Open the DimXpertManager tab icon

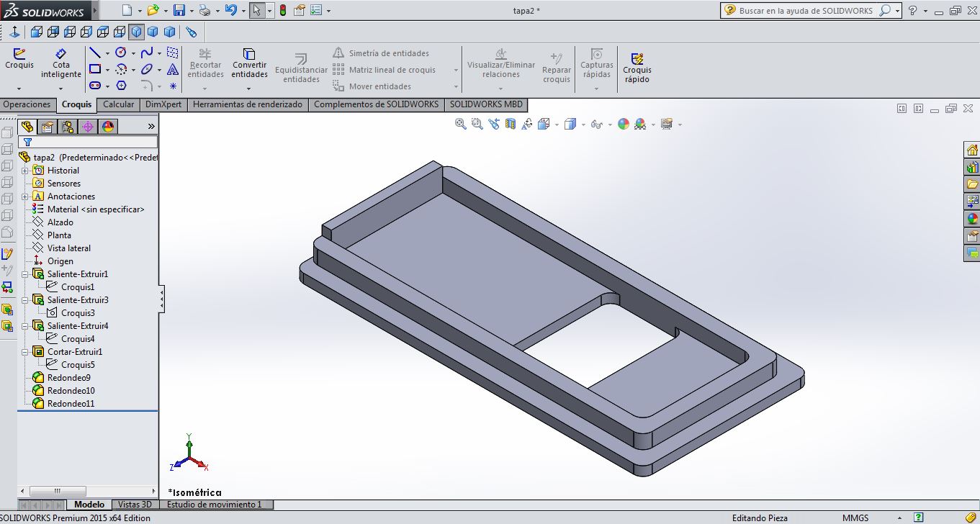(x=88, y=127)
